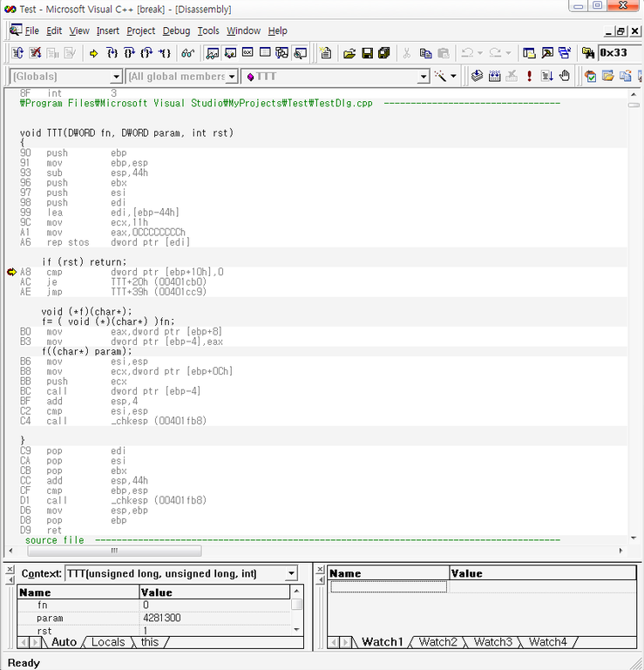Toggle the Call Stack window icon

[282, 53]
